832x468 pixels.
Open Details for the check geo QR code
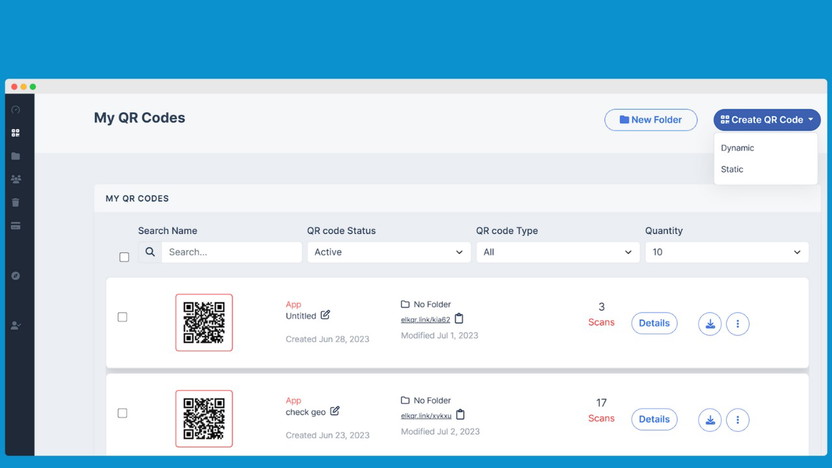[654, 419]
